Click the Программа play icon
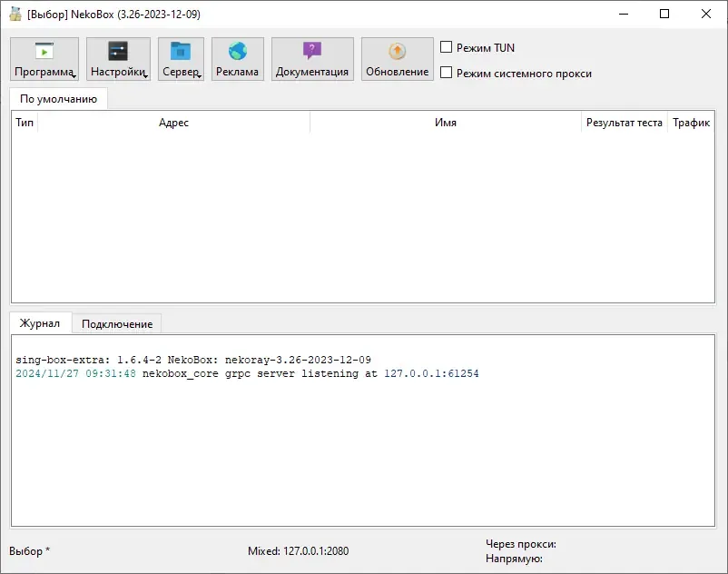 44,52
